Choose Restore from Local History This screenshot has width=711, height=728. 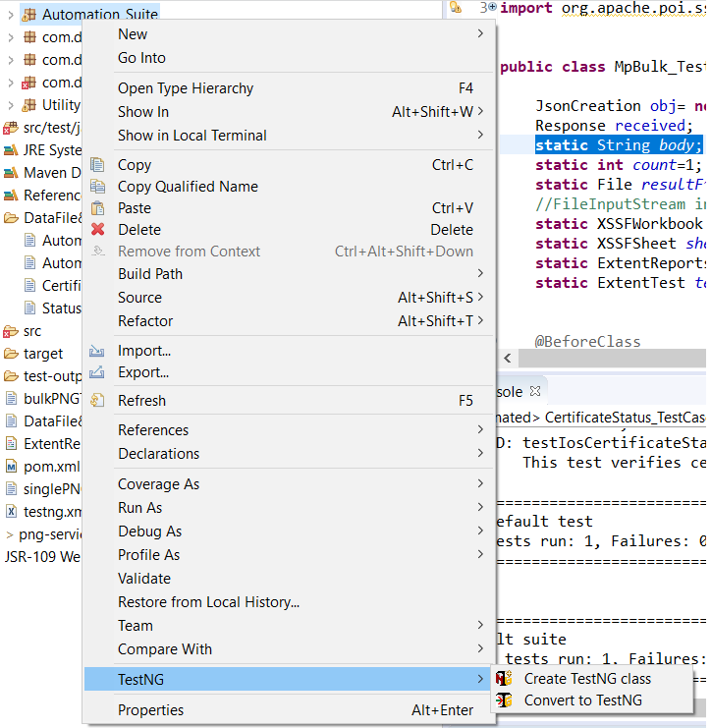[x=289, y=602]
